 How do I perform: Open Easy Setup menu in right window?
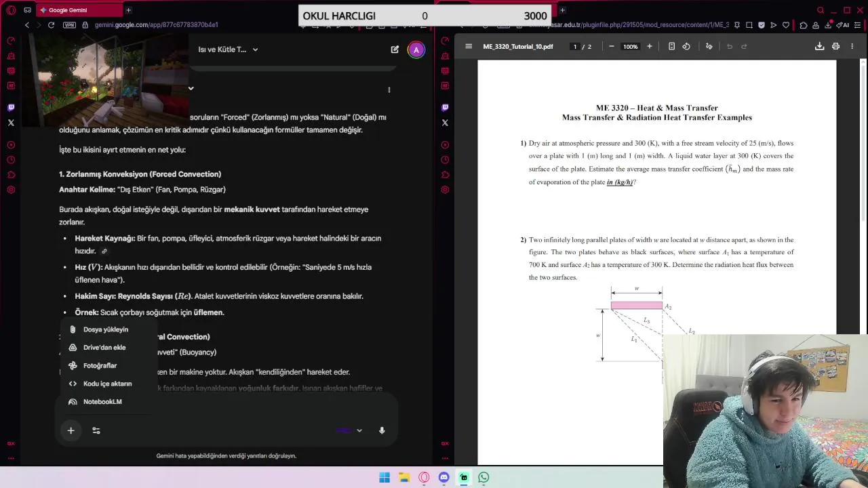click(x=858, y=25)
